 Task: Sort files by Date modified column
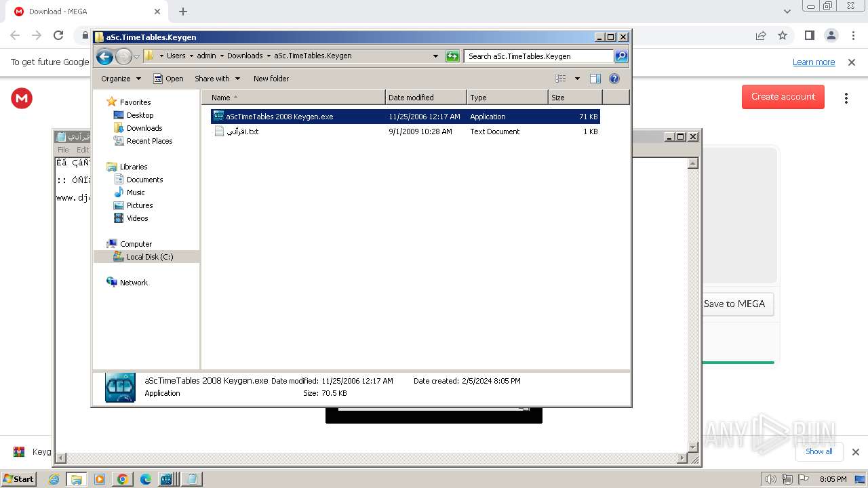(x=426, y=98)
